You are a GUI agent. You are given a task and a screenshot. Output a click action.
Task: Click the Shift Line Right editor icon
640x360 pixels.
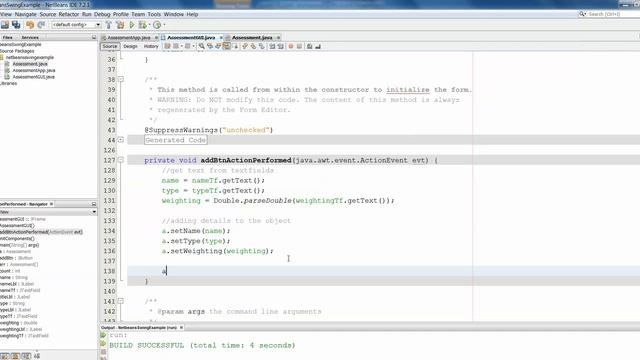pos(280,46)
